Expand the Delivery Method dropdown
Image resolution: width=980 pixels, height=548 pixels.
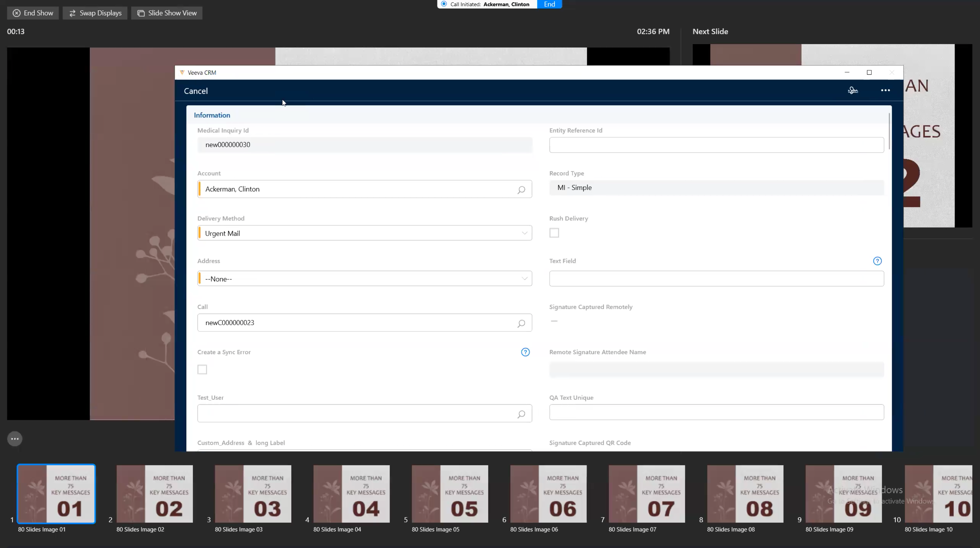(x=524, y=233)
